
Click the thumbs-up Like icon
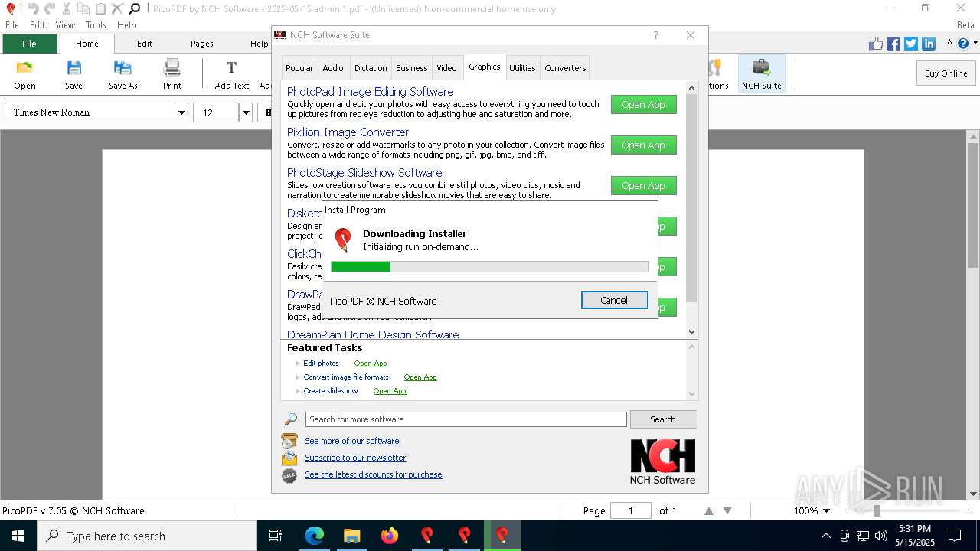[x=876, y=44]
